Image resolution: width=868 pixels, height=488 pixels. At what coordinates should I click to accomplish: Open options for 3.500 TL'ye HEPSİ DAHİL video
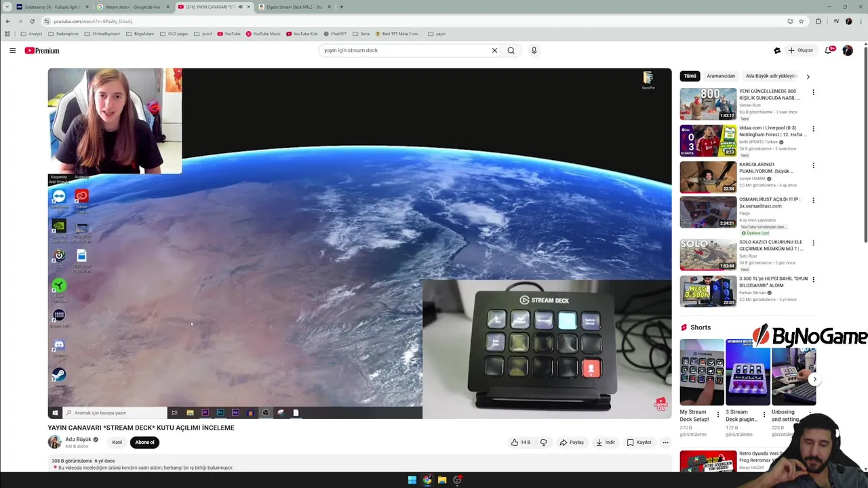pyautogui.click(x=813, y=279)
